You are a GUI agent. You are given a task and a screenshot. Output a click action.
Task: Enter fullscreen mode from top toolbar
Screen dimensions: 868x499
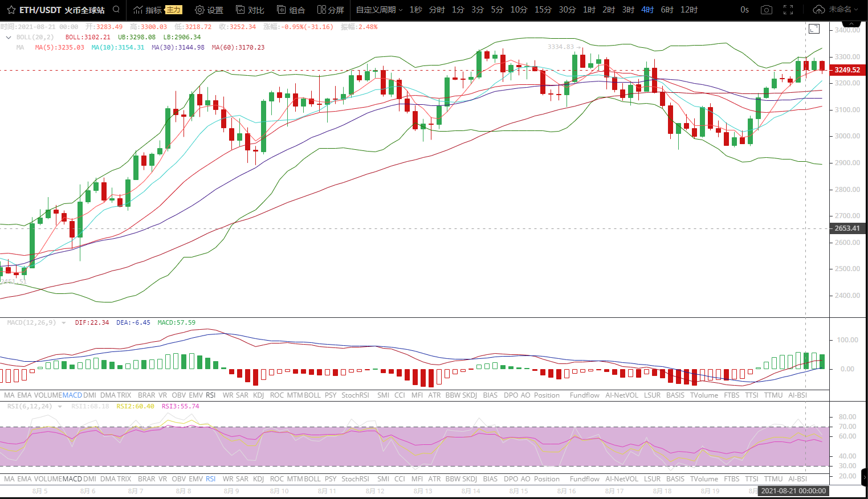click(x=788, y=10)
